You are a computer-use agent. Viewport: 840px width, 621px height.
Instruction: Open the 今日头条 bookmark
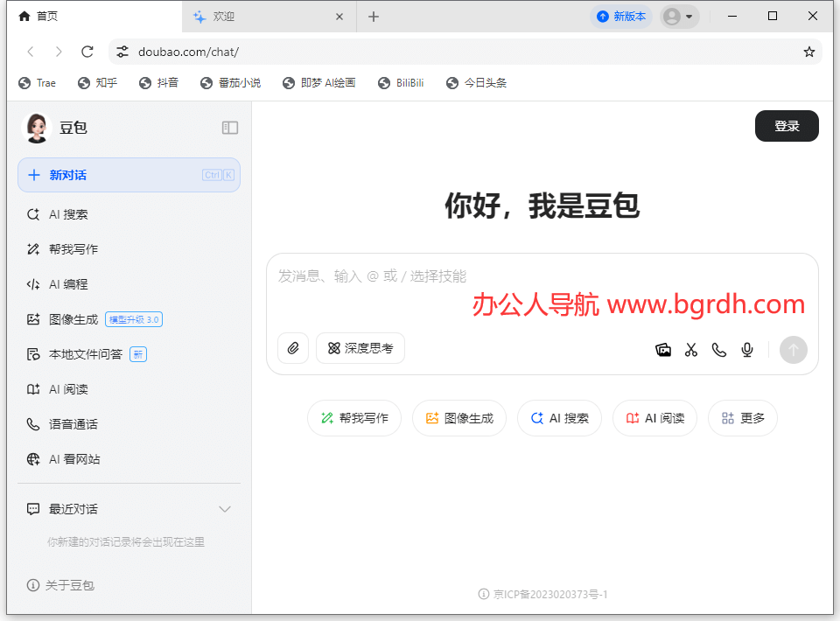point(476,83)
